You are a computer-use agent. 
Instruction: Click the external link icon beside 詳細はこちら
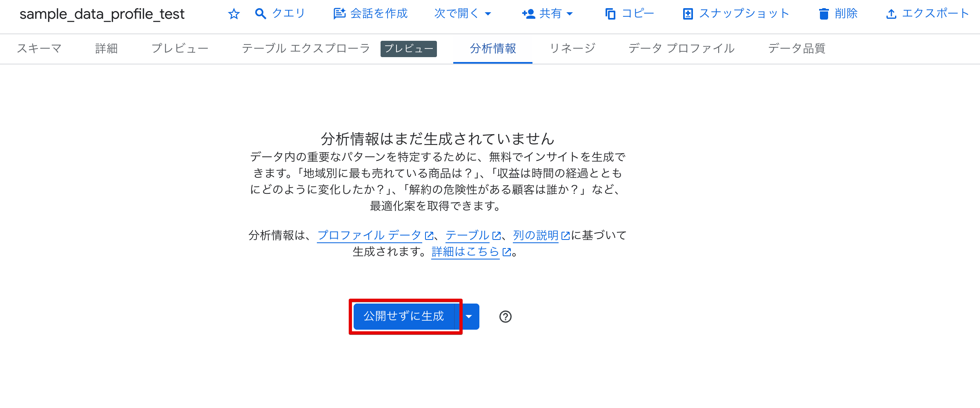[506, 252]
